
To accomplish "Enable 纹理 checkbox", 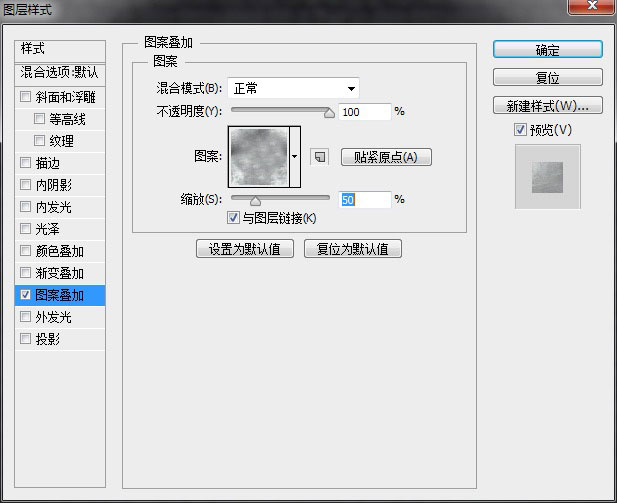I will [x=39, y=141].
